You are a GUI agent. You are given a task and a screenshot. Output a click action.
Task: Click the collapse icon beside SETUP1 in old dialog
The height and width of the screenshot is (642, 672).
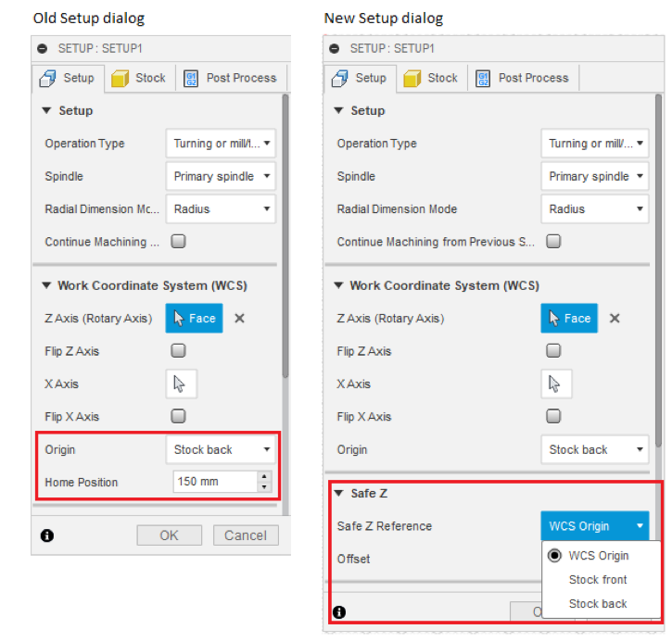[44, 48]
